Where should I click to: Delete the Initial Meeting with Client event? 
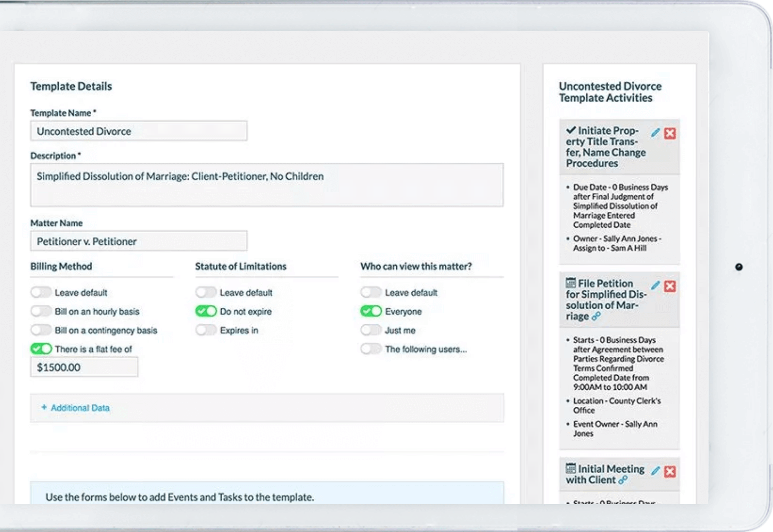[670, 471]
